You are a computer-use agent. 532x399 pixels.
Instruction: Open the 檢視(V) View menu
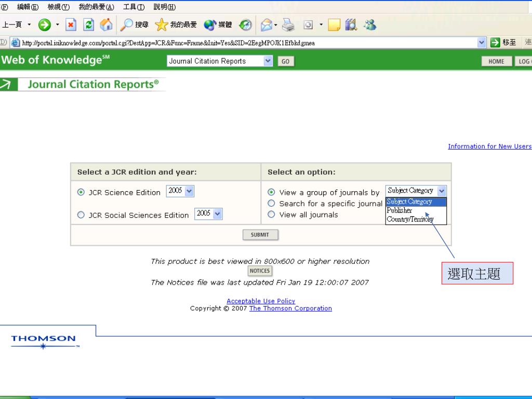pos(58,7)
